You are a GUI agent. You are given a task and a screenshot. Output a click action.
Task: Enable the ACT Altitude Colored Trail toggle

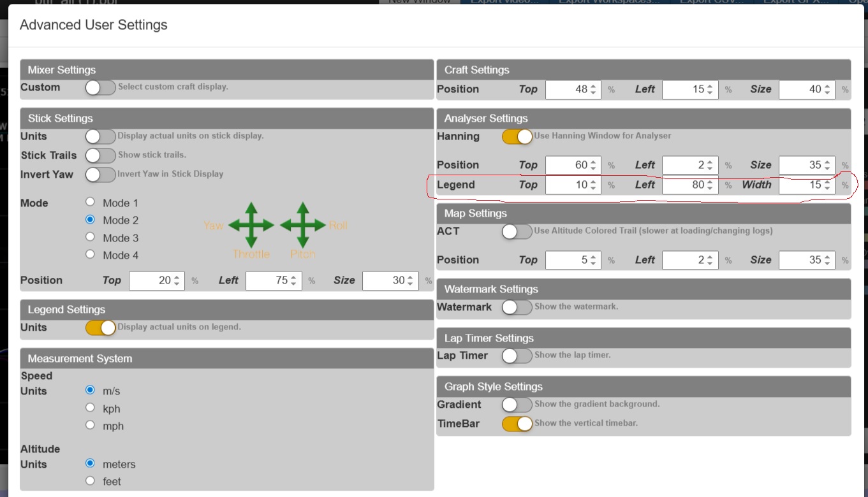(517, 231)
